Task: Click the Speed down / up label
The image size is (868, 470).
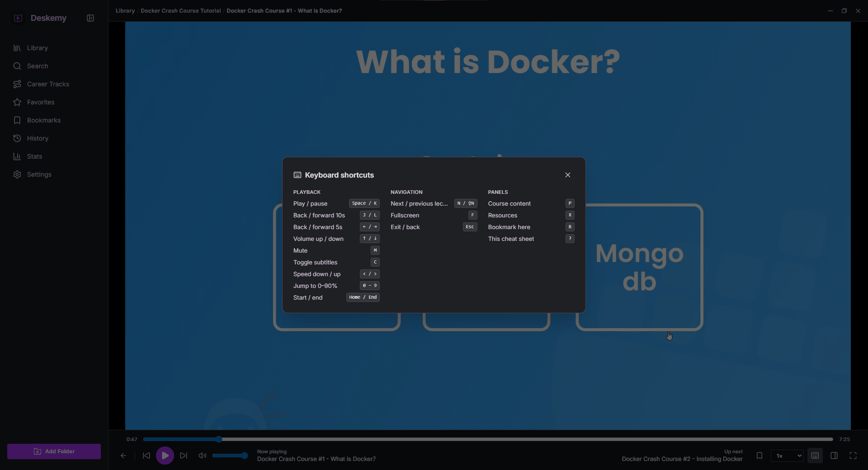Action: click(x=317, y=274)
